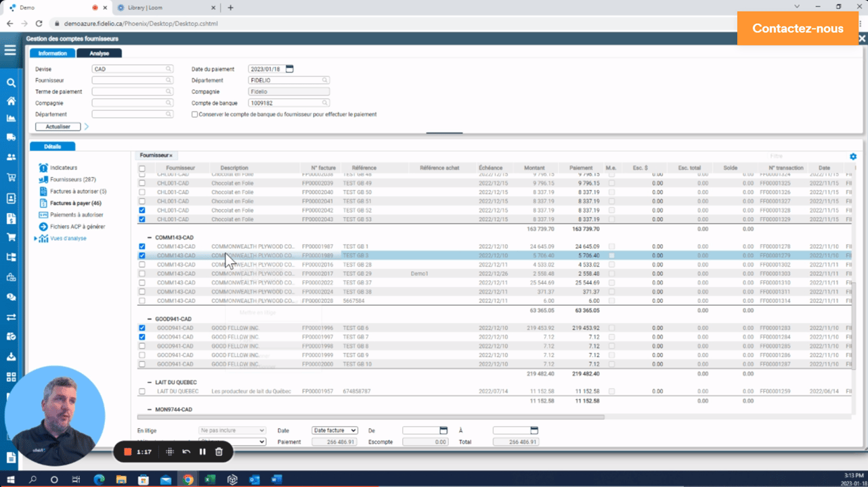This screenshot has height=487, width=868.
Task: Click the Fournisseur filter input field
Action: coord(132,80)
